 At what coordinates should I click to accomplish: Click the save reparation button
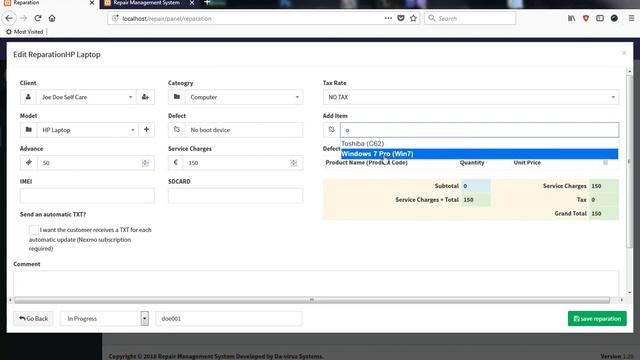coord(597,318)
